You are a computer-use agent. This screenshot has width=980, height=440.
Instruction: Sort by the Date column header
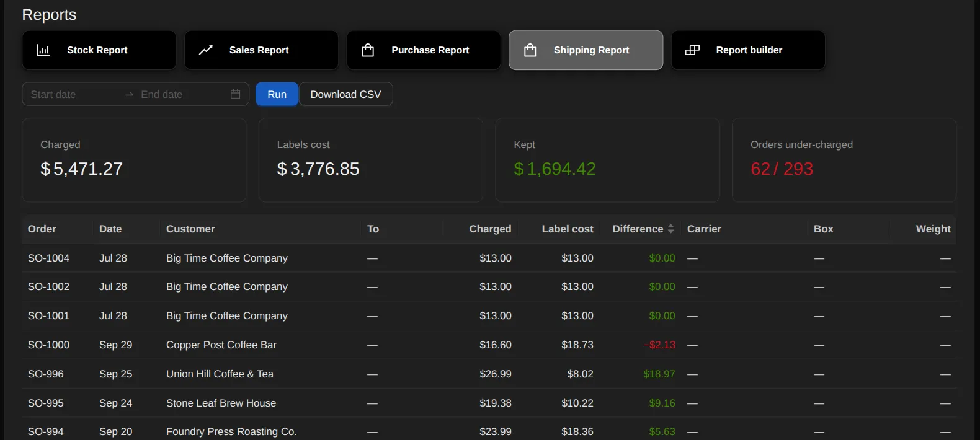pyautogui.click(x=110, y=229)
